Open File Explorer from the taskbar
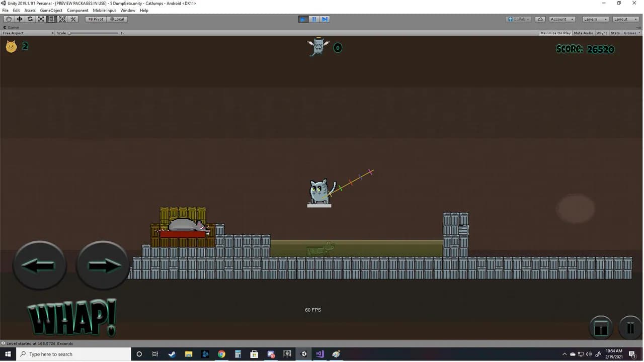 [x=188, y=354]
